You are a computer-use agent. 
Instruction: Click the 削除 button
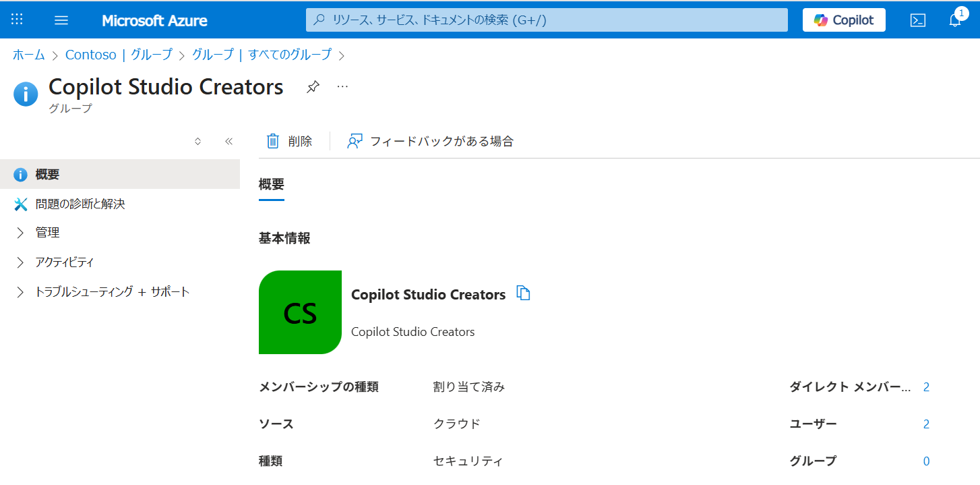(290, 141)
